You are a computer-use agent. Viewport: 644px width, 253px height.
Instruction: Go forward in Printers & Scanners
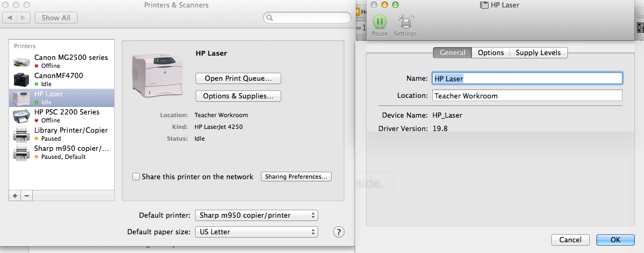tap(23, 18)
